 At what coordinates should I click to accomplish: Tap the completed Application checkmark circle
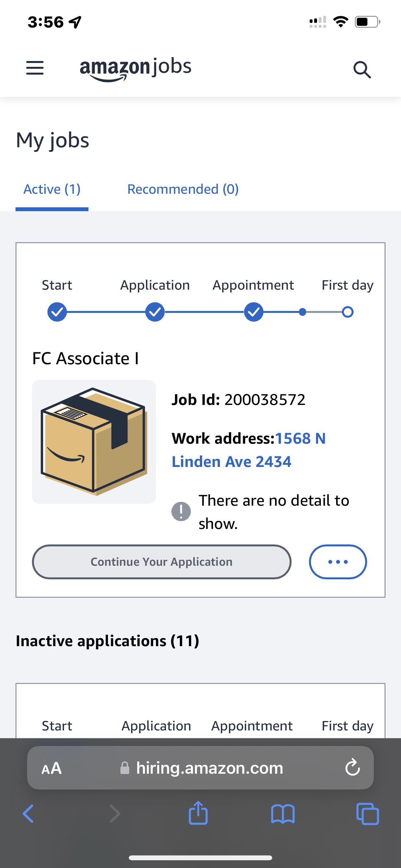154,312
